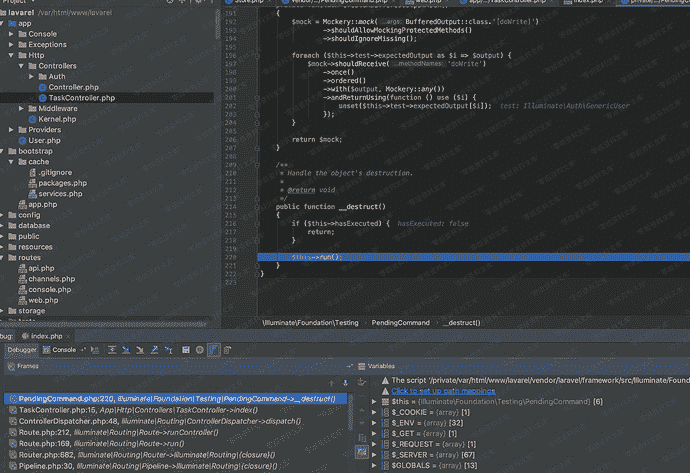Select the index.php debug session tab

47,336
